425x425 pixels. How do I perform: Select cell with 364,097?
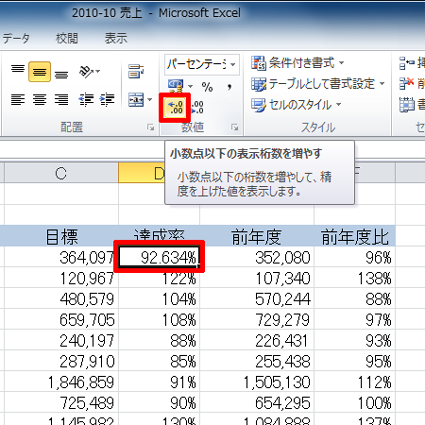click(x=61, y=257)
